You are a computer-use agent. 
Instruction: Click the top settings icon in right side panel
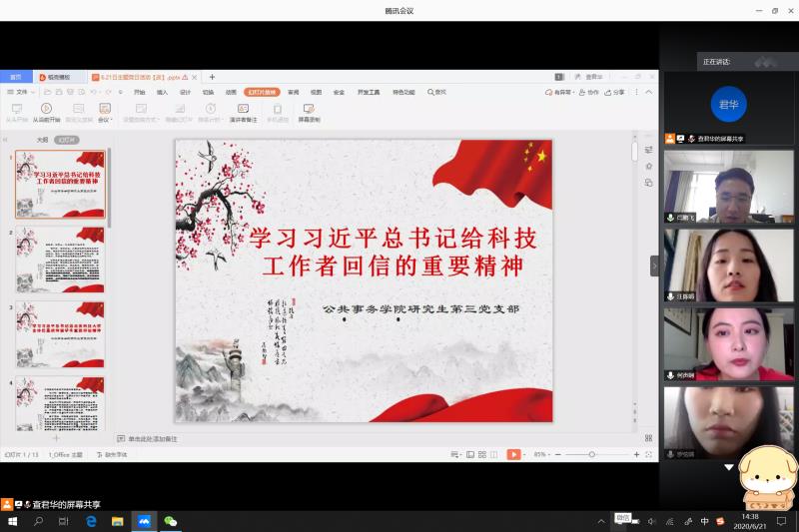(648, 150)
